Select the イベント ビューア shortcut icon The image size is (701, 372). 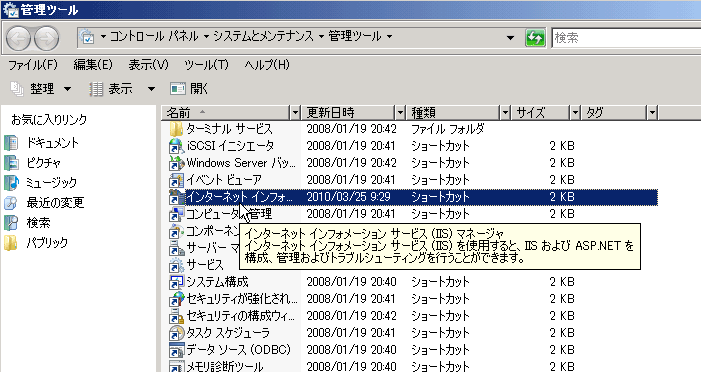coord(176,180)
